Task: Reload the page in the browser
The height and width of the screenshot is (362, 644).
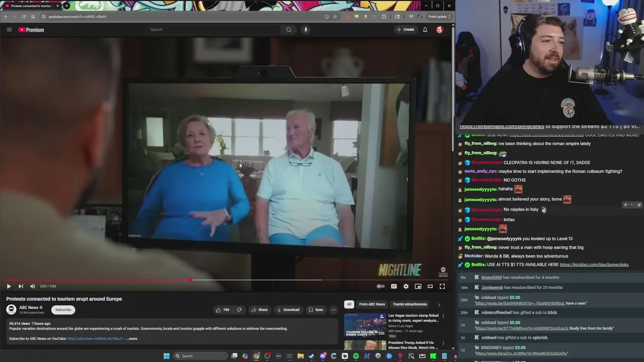Action: 24,17
